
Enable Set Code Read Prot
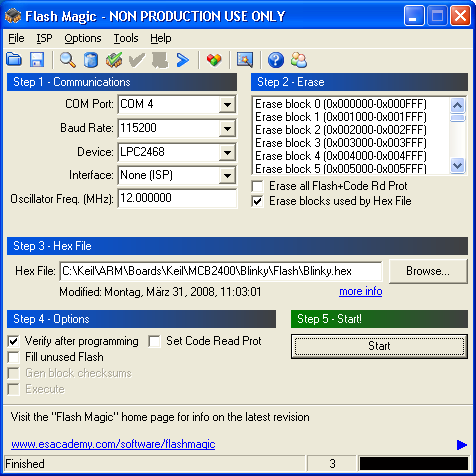[x=155, y=341]
